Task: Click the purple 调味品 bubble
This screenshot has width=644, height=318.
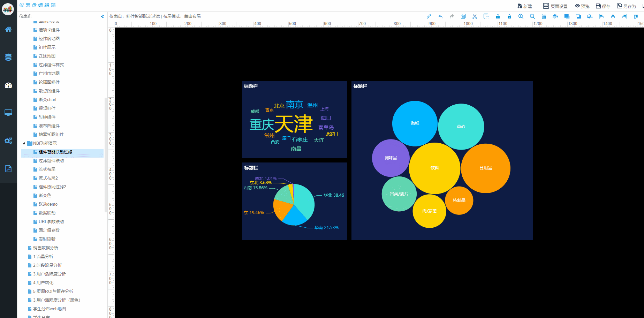Action: (391, 158)
